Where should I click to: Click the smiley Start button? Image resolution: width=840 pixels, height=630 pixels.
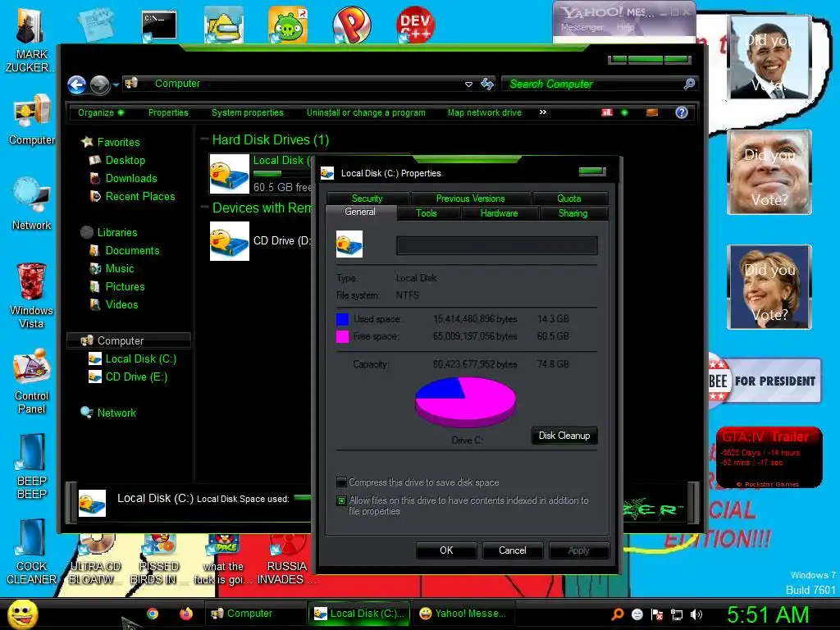21,614
